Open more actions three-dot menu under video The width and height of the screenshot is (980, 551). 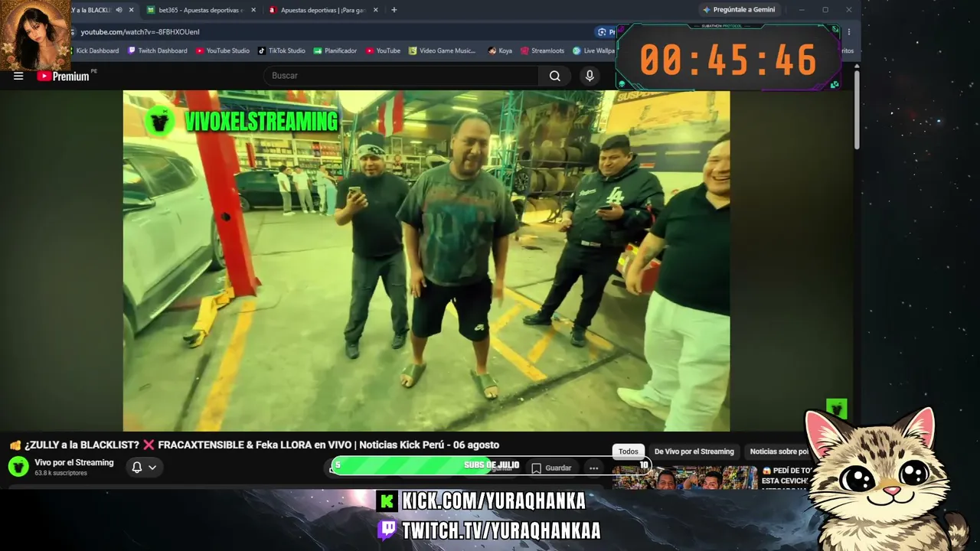tap(593, 468)
